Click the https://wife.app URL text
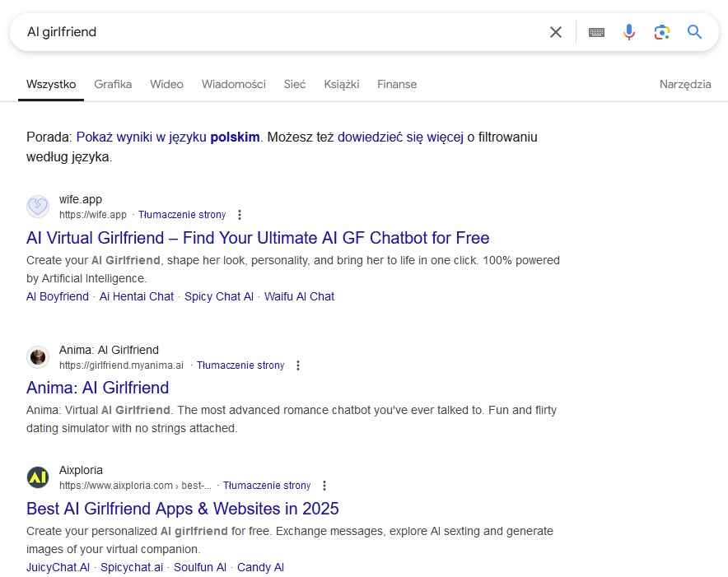Screen dimensions: 728x577 (93, 215)
